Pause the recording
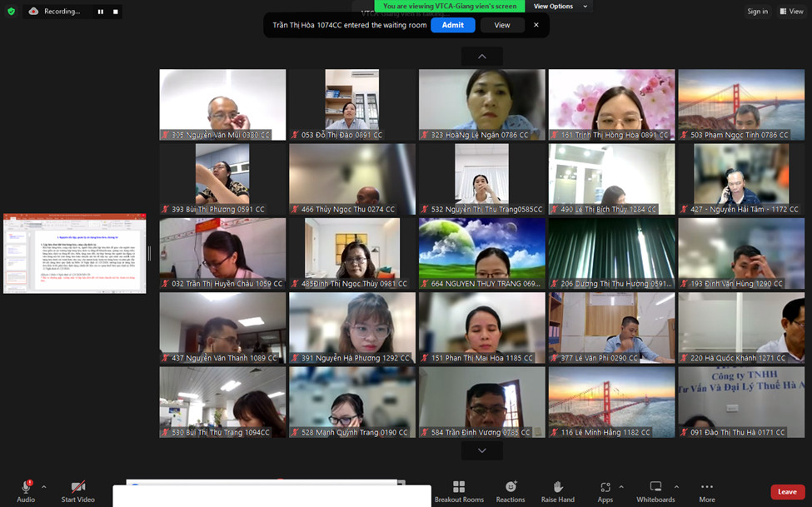The image size is (812, 507). (x=101, y=12)
